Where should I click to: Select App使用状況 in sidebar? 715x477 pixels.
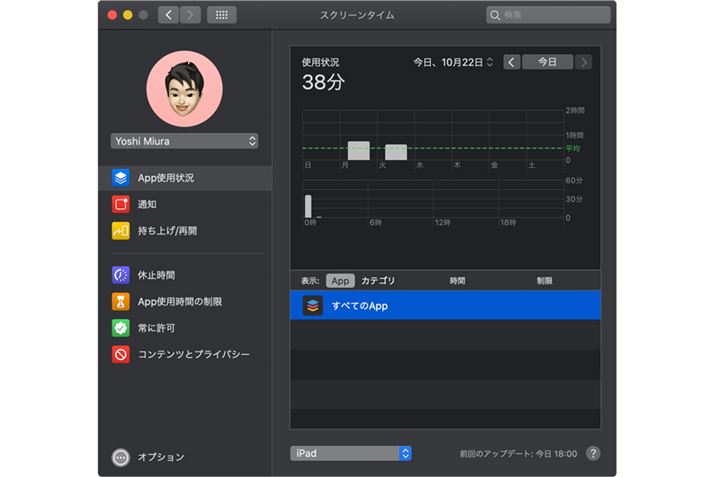coord(185,178)
